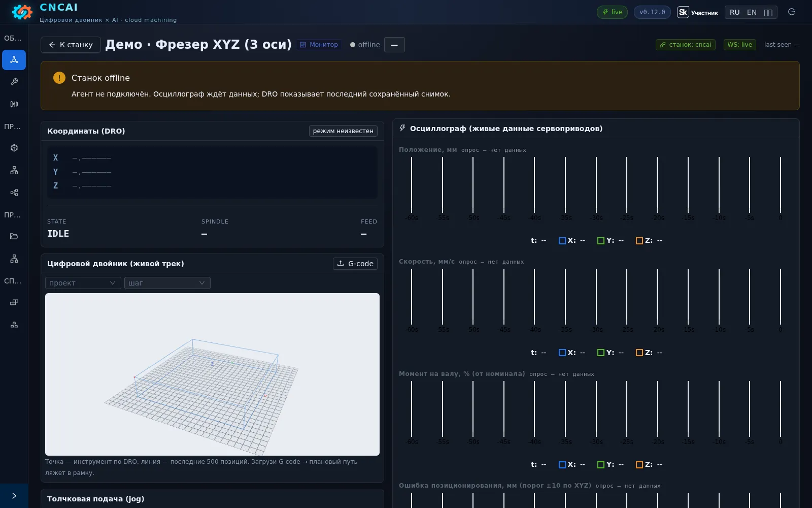Open the stacked blocks sidebar icon
Image resolution: width=812 pixels, height=508 pixels.
point(14,302)
